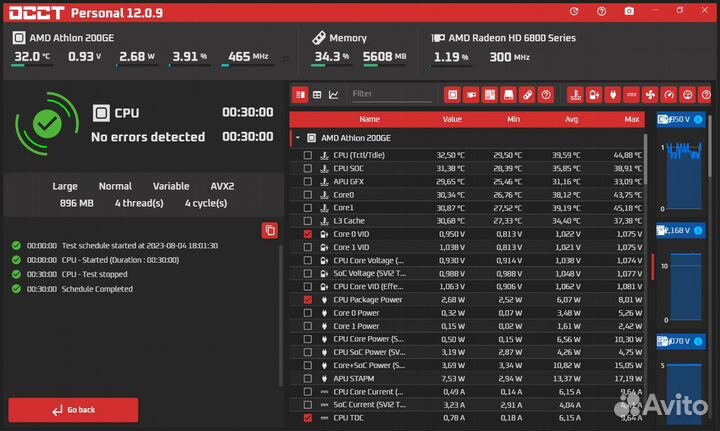Viewport: 720px width, 431px height.
Task: Click the log entry 'CPU - Test stopped'
Action: [95, 274]
